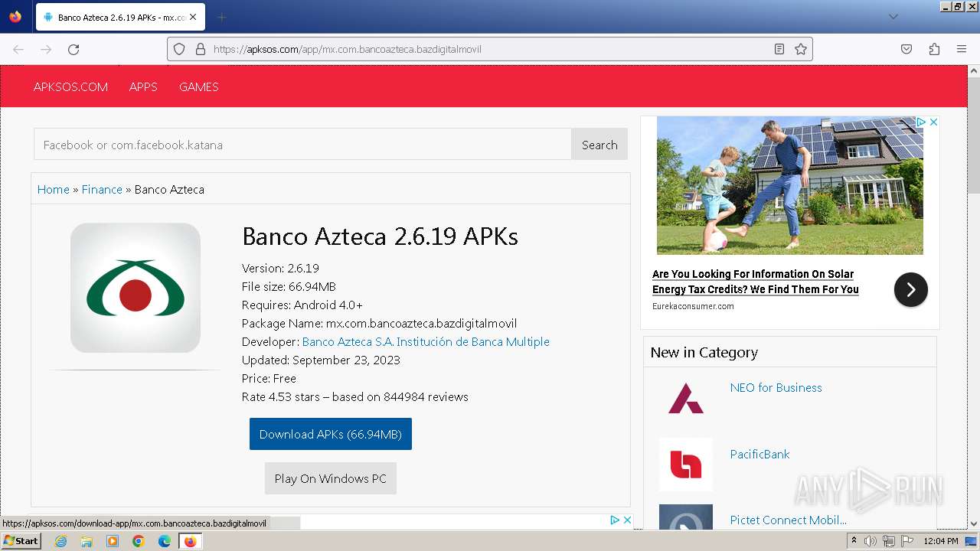980x551 pixels.
Task: Open Pictet Connect Mobil... link
Action: click(788, 520)
